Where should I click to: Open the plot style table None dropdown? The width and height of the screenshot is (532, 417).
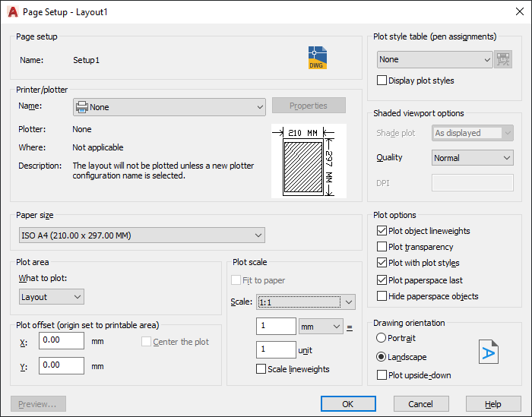435,60
